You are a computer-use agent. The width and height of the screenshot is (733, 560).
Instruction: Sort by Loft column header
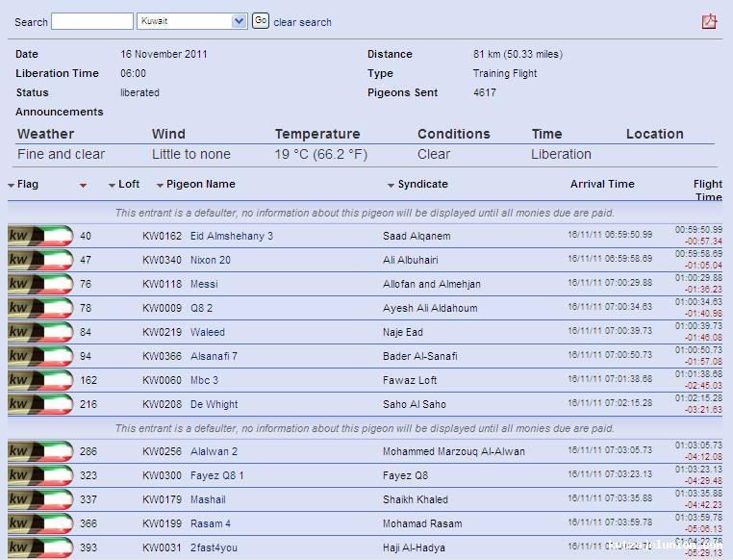[129, 184]
